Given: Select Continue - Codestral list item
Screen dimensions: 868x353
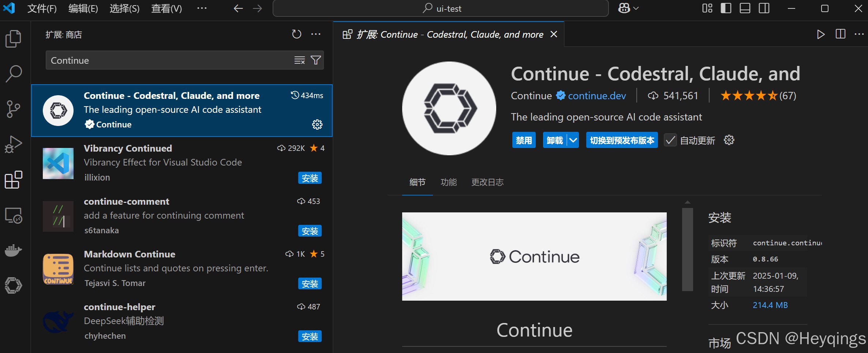Looking at the screenshot, I should click(x=182, y=111).
